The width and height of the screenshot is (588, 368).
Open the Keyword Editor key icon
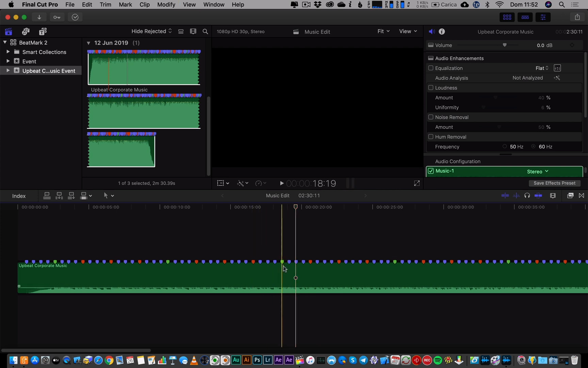[57, 17]
